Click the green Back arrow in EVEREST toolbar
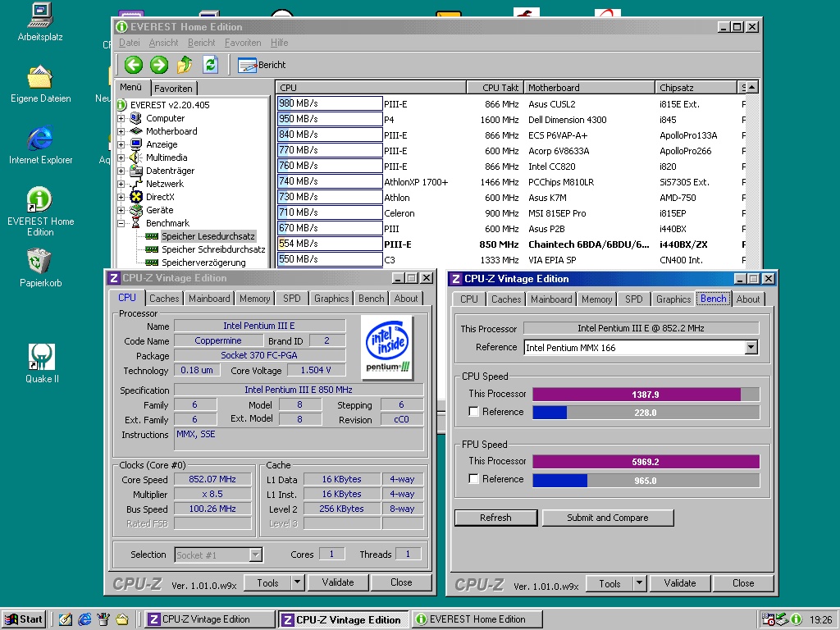Viewport: 840px width, 630px height. tap(134, 65)
